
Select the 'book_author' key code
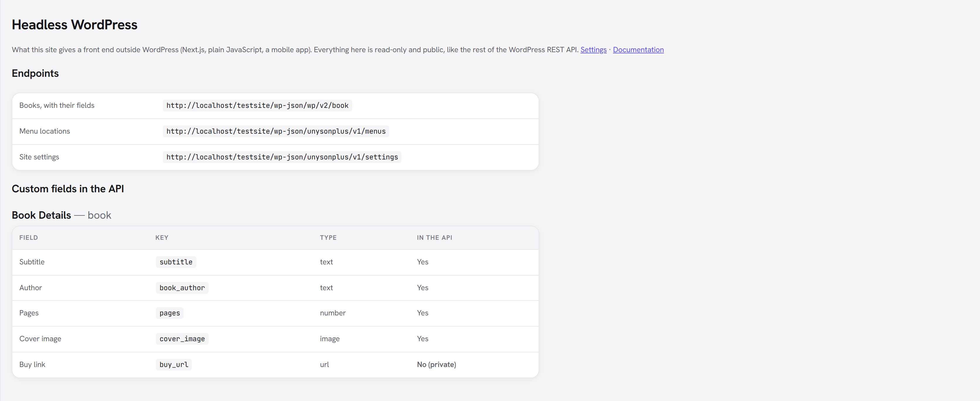click(182, 288)
